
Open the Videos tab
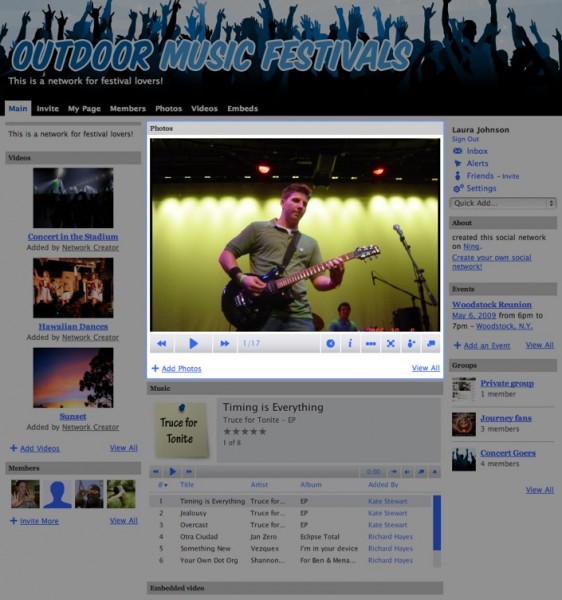pyautogui.click(x=204, y=108)
